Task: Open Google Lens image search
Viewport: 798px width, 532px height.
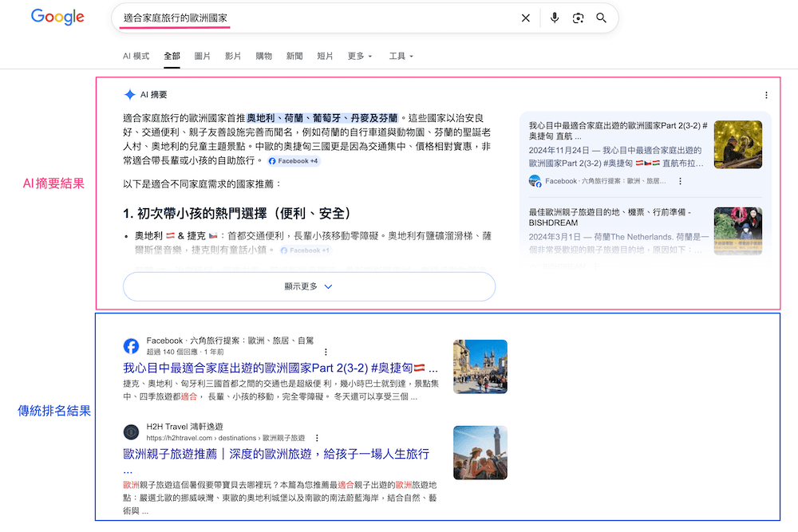Action: (578, 18)
